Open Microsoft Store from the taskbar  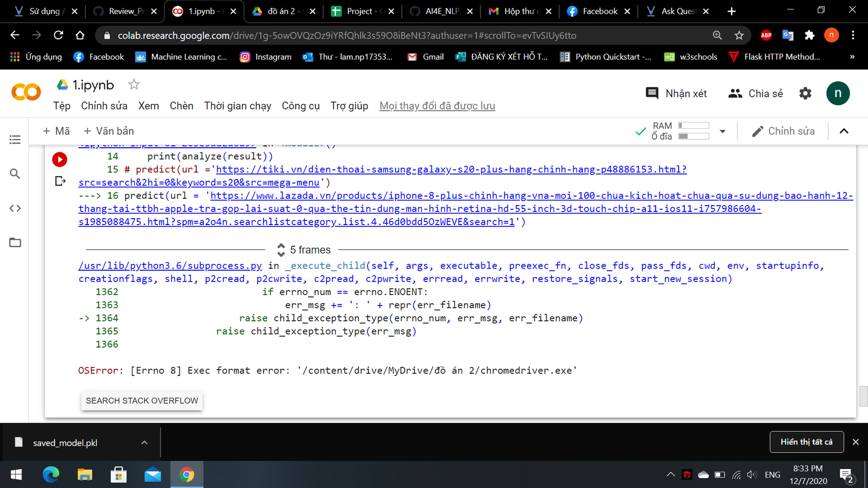[x=119, y=475]
